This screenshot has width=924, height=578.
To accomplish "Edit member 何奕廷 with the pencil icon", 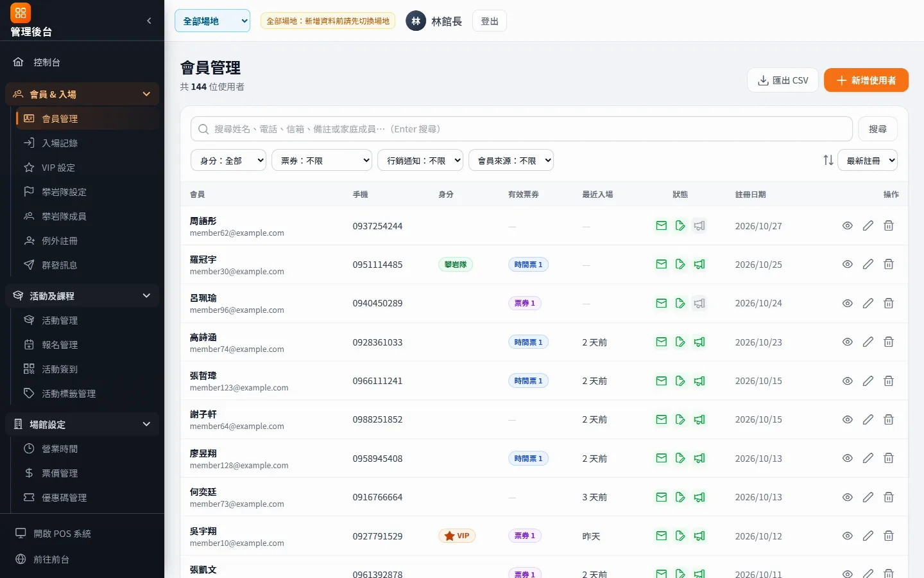I will coord(868,497).
